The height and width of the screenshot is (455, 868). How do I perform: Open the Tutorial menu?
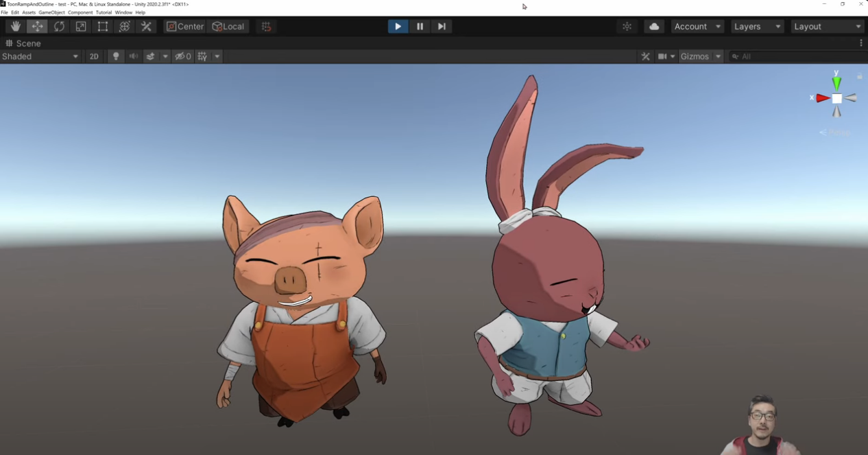[104, 12]
